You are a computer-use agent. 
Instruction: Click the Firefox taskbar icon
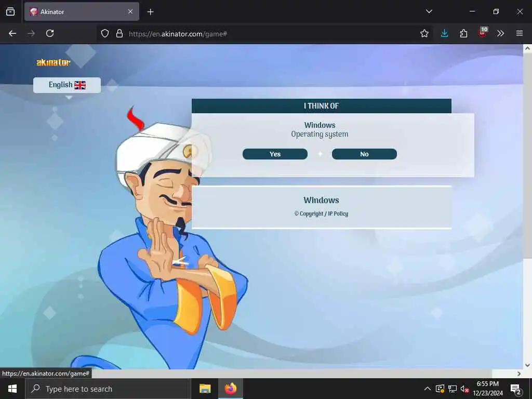pos(230,389)
